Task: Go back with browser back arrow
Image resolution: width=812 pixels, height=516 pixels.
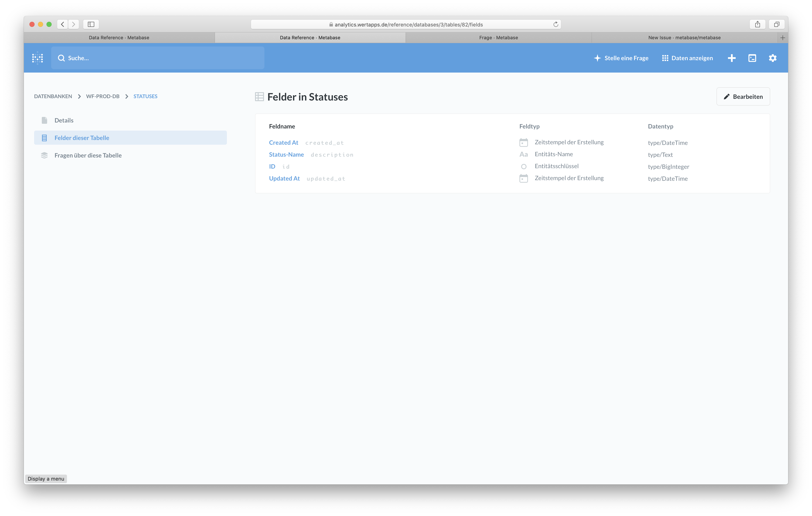Action: click(62, 24)
